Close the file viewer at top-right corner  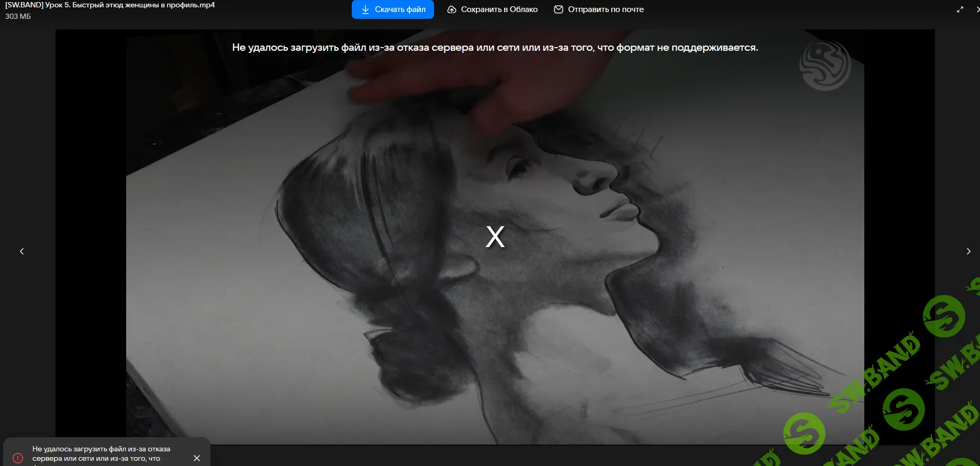point(977,9)
